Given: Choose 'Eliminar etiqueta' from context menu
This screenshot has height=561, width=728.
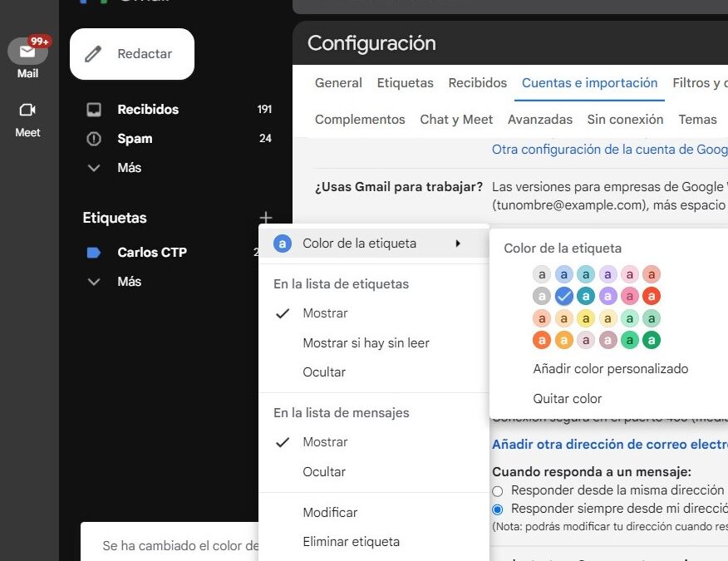Looking at the screenshot, I should coord(351,542).
